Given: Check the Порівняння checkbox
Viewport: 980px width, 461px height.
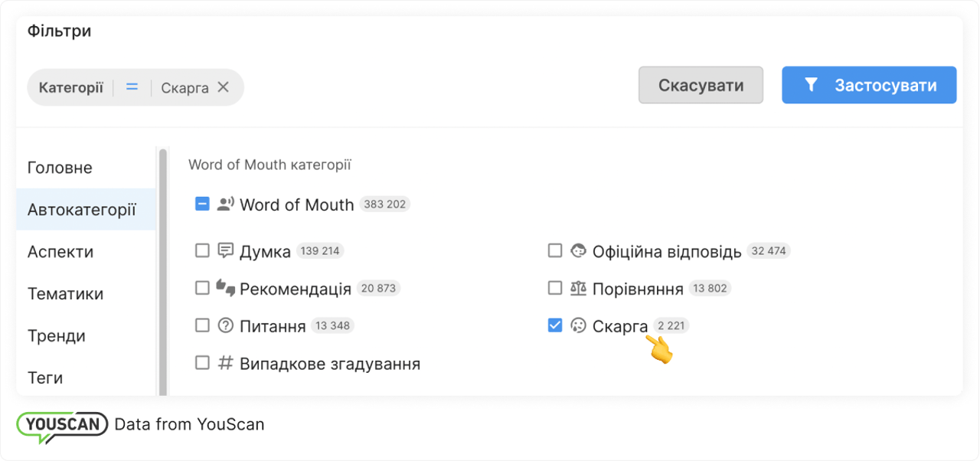Looking at the screenshot, I should click(554, 288).
